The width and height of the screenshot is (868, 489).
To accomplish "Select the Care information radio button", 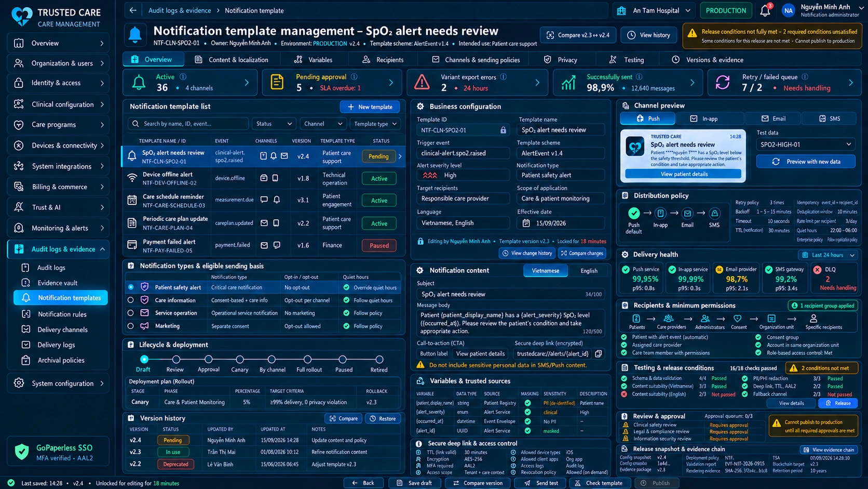I will pos(131,300).
